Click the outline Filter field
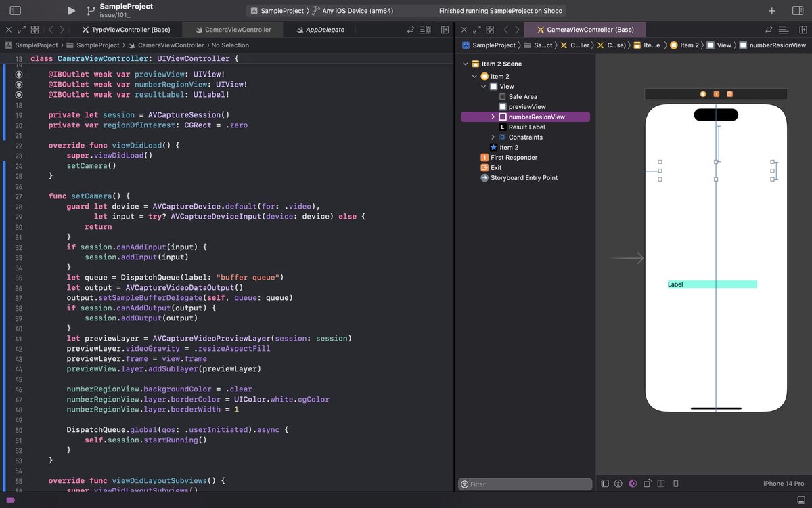 pos(525,484)
